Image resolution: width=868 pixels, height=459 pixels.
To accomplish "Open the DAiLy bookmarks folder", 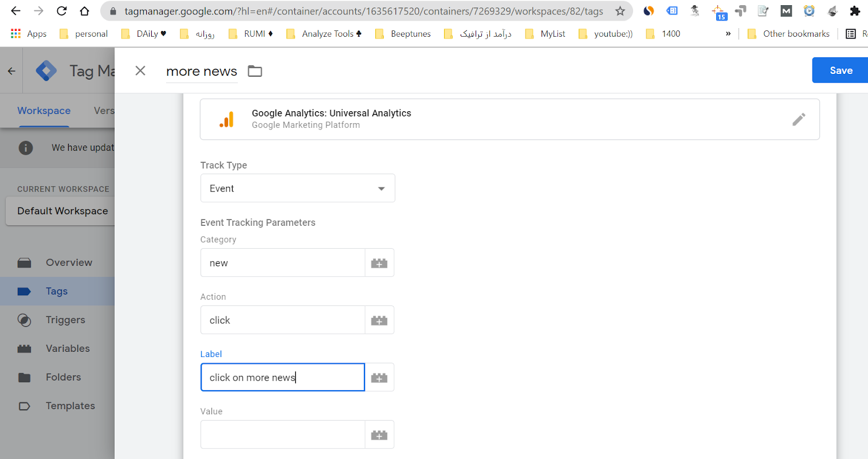I will coord(144,34).
